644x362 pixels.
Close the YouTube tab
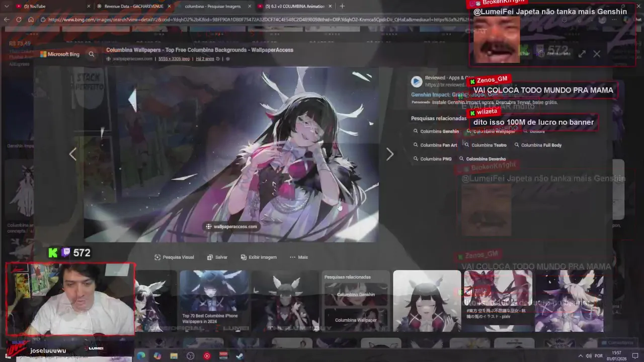pyautogui.click(x=89, y=6)
